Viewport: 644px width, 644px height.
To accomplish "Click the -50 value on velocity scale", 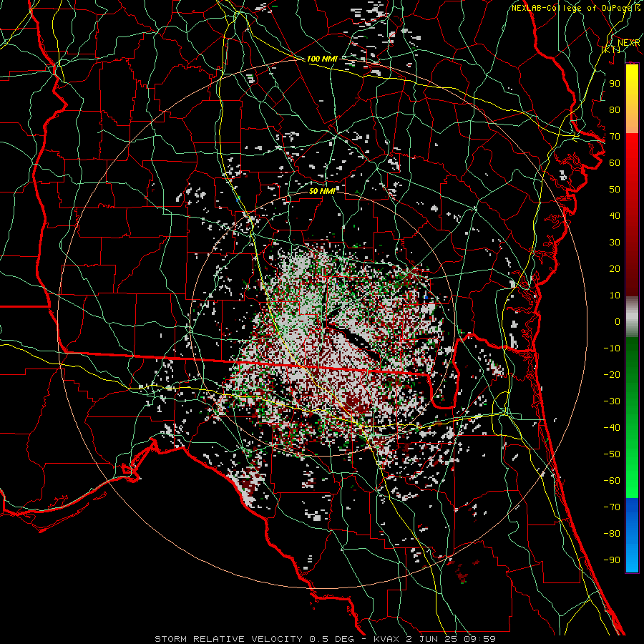I will click(612, 454).
